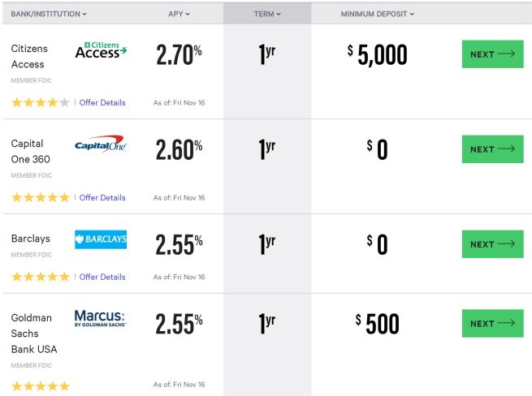Open Offer Details for Capital One 360

pos(102,198)
